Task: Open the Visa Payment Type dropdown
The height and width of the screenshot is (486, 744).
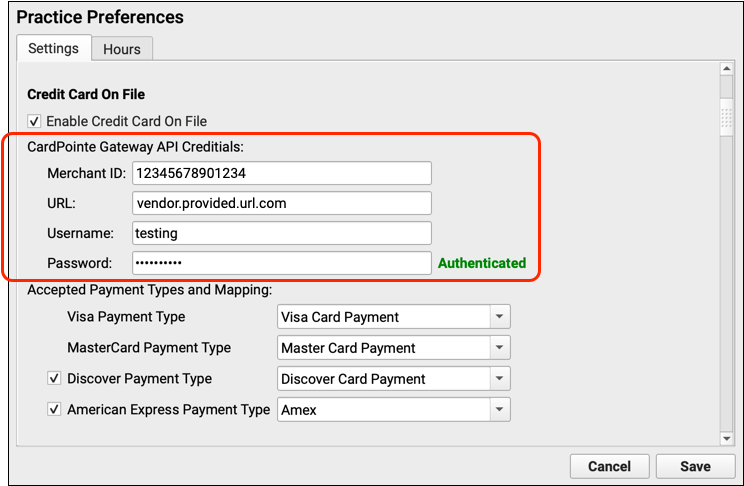Action: pos(393,317)
